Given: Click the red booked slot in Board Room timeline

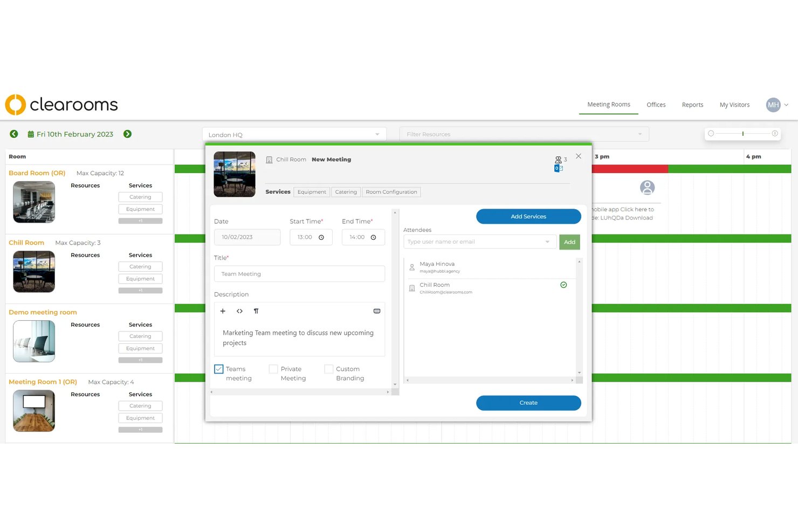Looking at the screenshot, I should coord(630,169).
